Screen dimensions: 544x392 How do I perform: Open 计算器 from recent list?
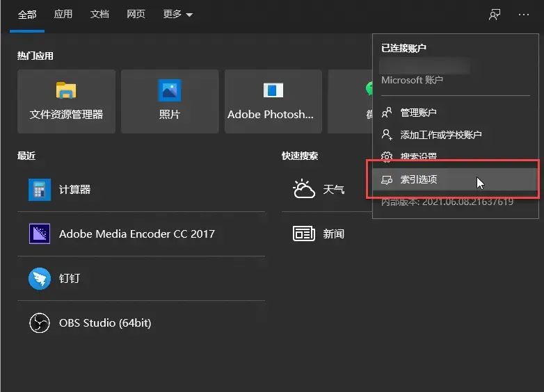pos(141,190)
